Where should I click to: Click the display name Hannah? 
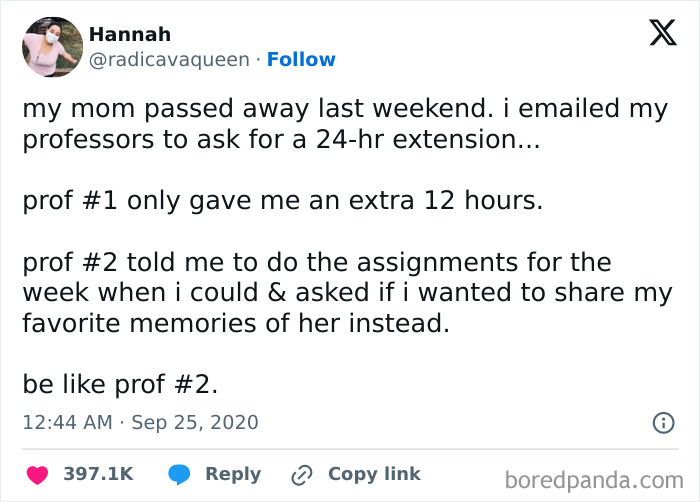tap(130, 34)
